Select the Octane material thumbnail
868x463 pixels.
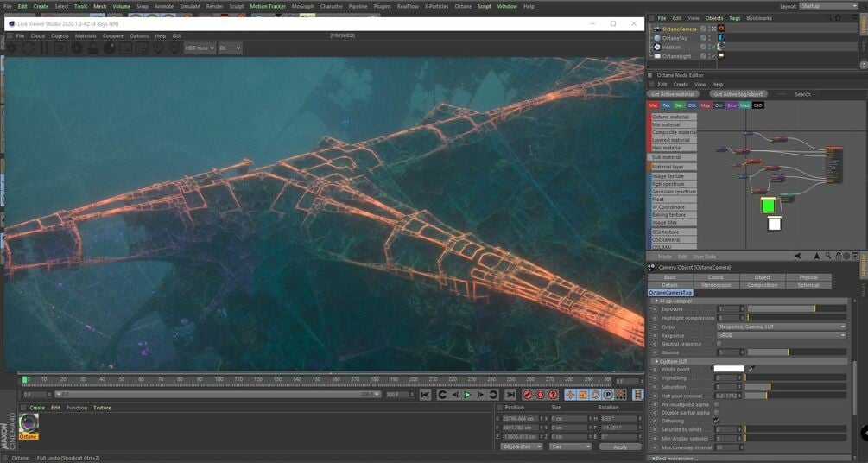[29, 423]
